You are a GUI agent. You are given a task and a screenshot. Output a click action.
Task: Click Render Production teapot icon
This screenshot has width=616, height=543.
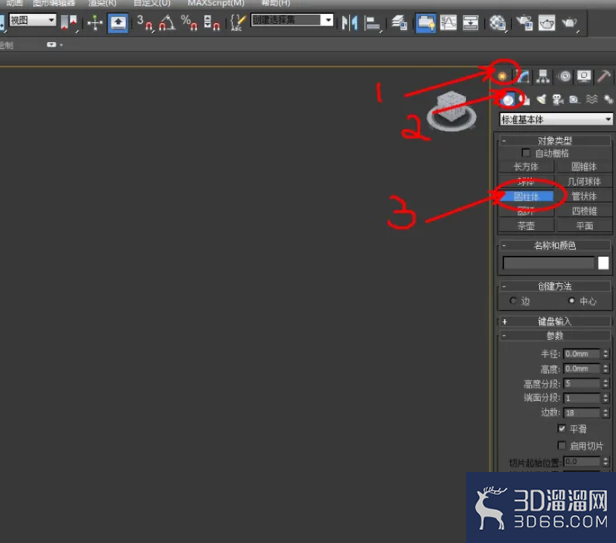pos(570,22)
